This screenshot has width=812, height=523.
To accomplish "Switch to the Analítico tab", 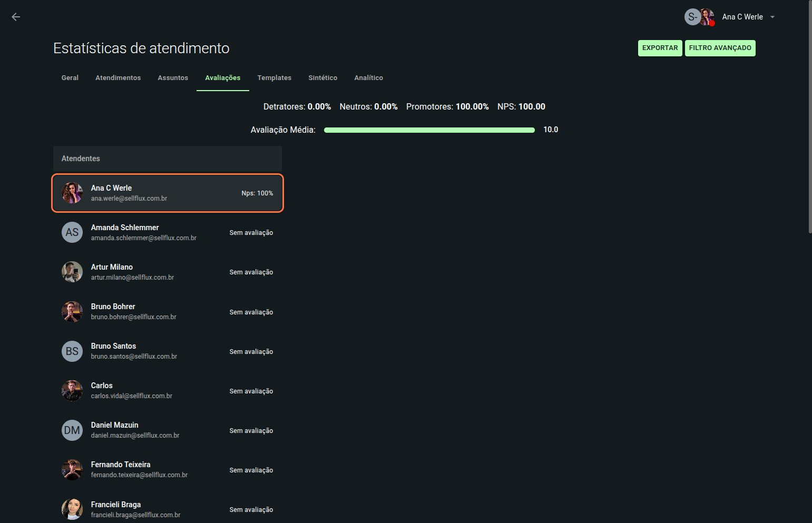I will pos(368,78).
